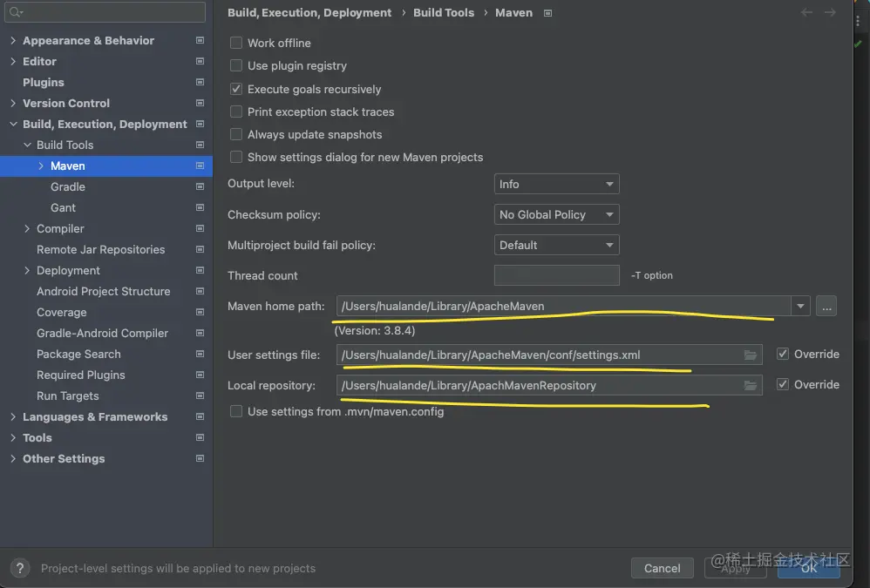The width and height of the screenshot is (870, 588).
Task: Click the search magnifier icon in settings
Action: pyautogui.click(x=17, y=12)
